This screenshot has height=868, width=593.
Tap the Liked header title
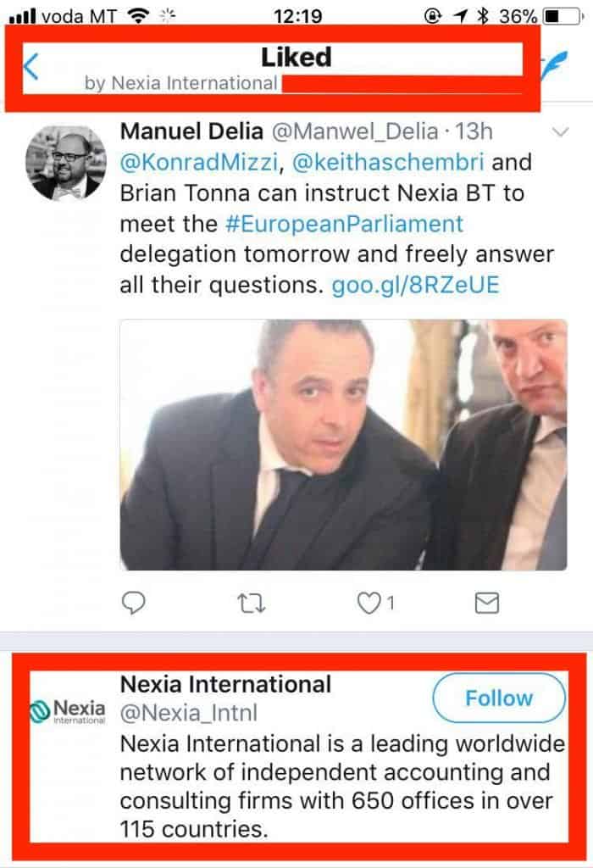(296, 57)
